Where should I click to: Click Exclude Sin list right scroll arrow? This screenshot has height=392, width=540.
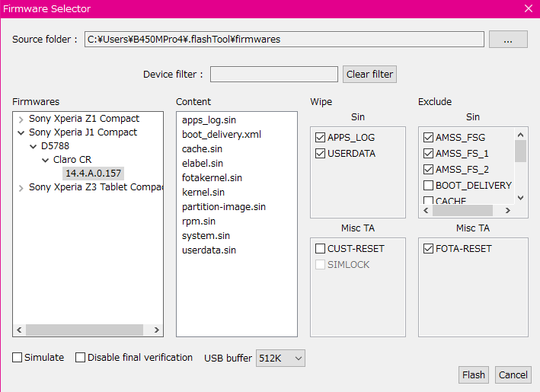pyautogui.click(x=507, y=210)
